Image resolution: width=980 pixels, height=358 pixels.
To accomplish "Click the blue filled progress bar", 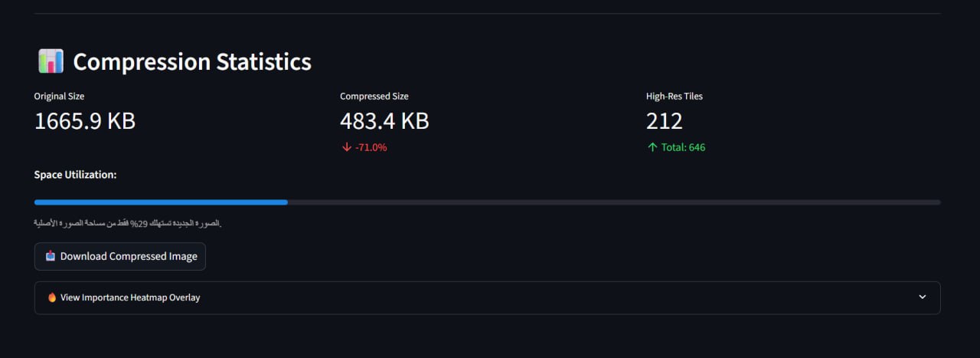I will tap(161, 202).
